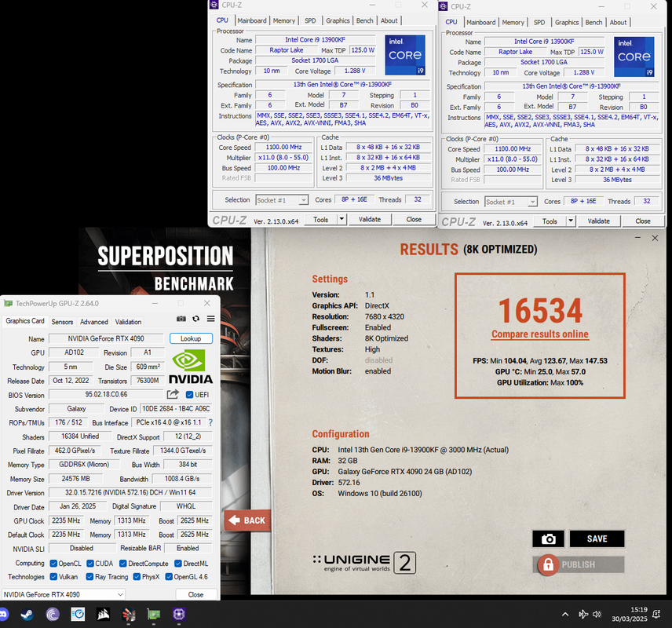Open airplane mode network tray icon
672x628 pixels.
(x=583, y=615)
